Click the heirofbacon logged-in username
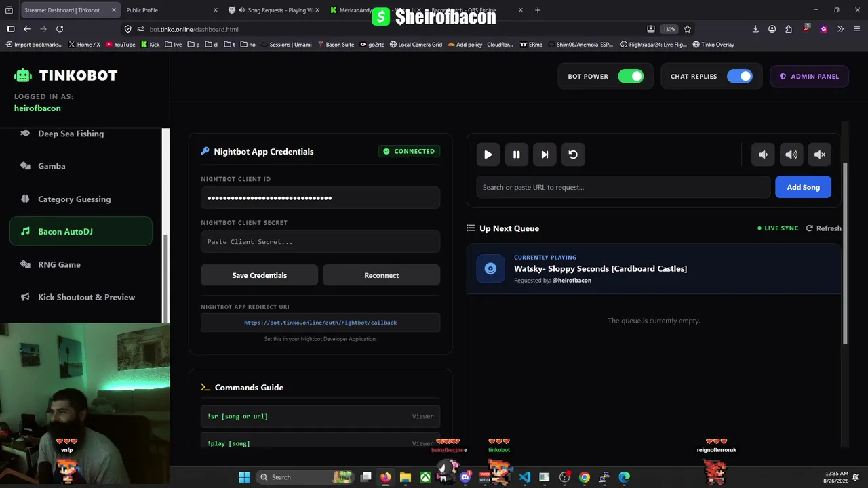This screenshot has height=488, width=868. (37, 108)
